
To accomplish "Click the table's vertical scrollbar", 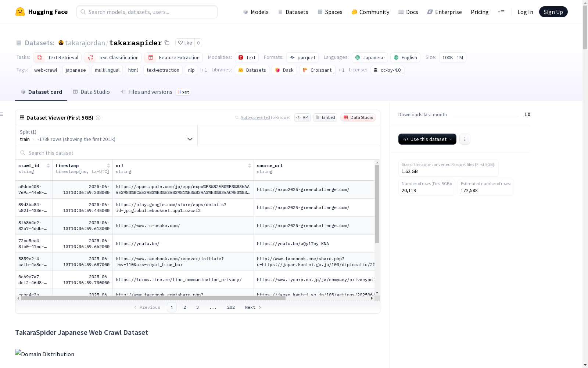I will (x=377, y=204).
